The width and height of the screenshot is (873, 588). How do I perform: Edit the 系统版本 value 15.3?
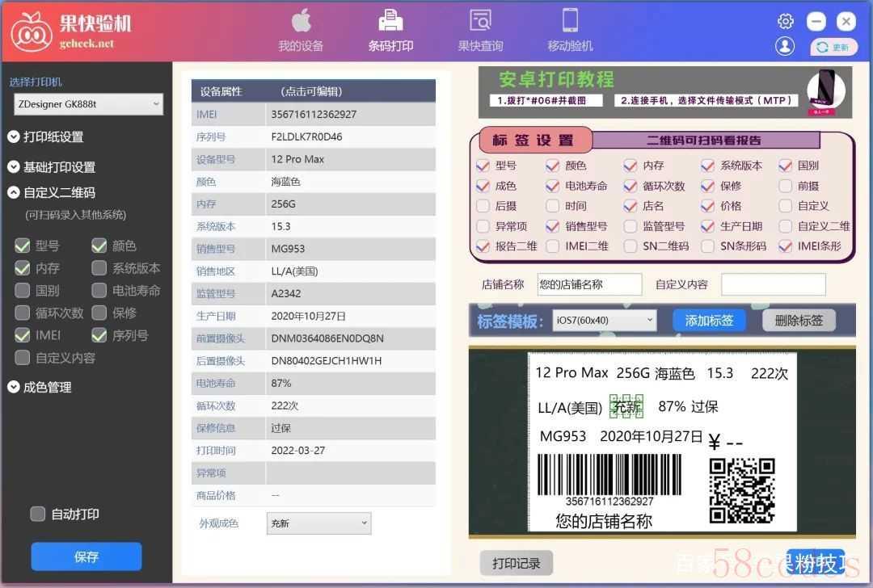350,226
